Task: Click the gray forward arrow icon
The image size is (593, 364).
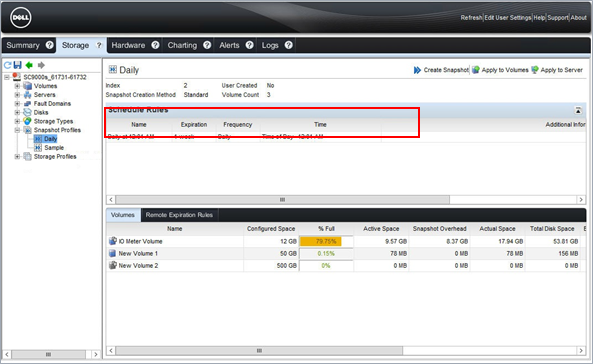Action: click(x=41, y=65)
